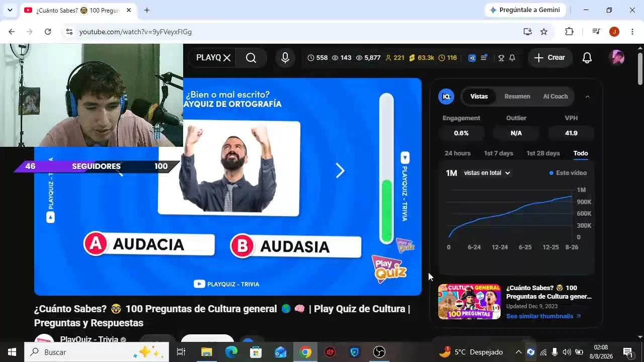This screenshot has width=644, height=362.
Task: Click the eye stat showing 5,877
Action: coord(368,58)
